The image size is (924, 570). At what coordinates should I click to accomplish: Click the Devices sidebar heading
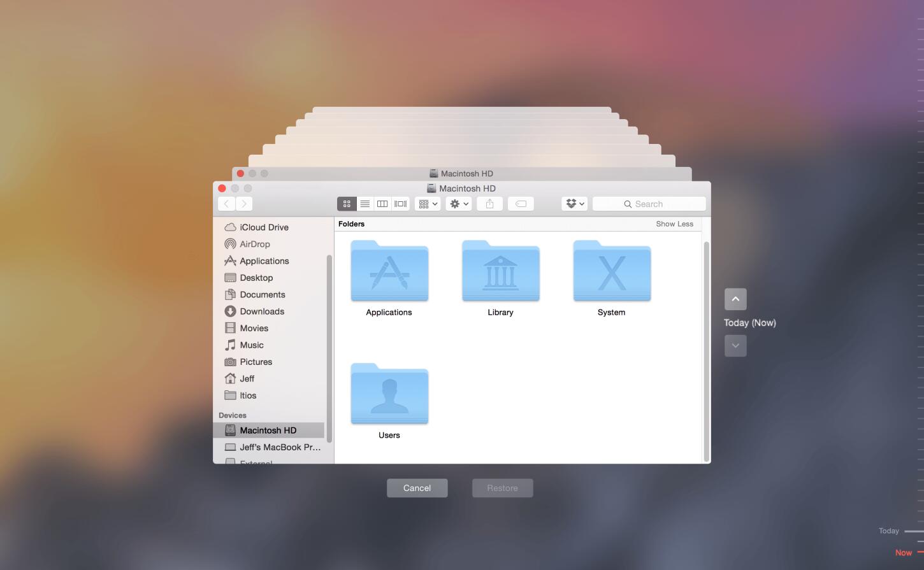233,415
